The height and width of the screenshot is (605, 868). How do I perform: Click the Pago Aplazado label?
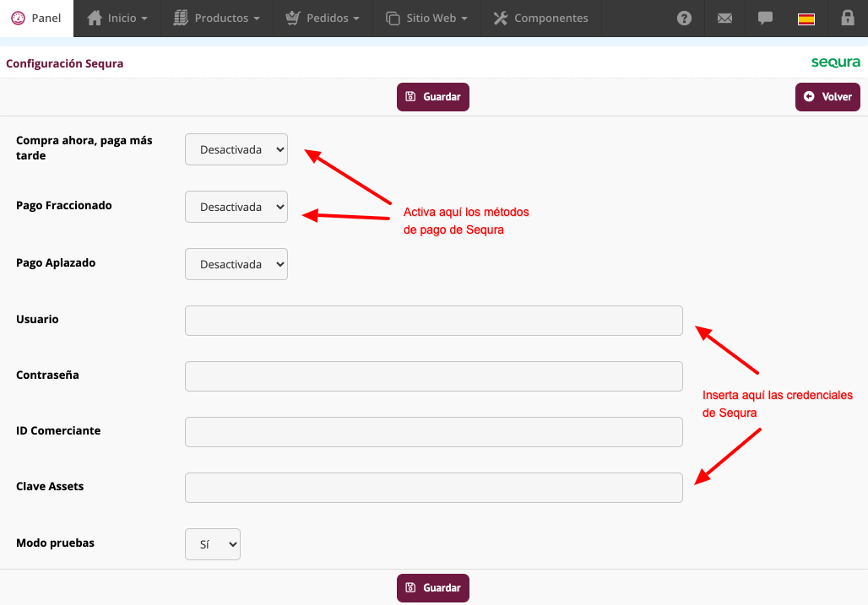pos(56,262)
